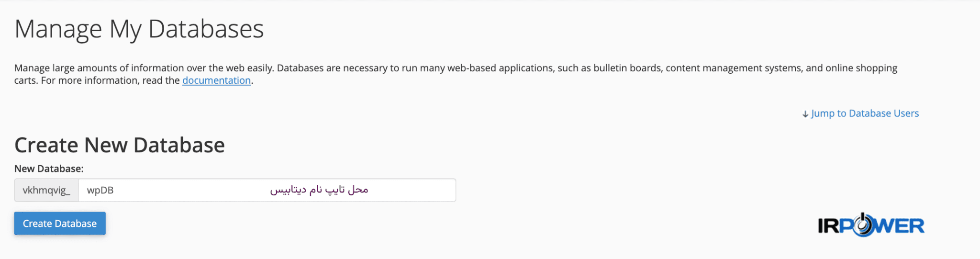980x259 pixels.
Task: Click the wpDB text in the input
Action: 100,190
